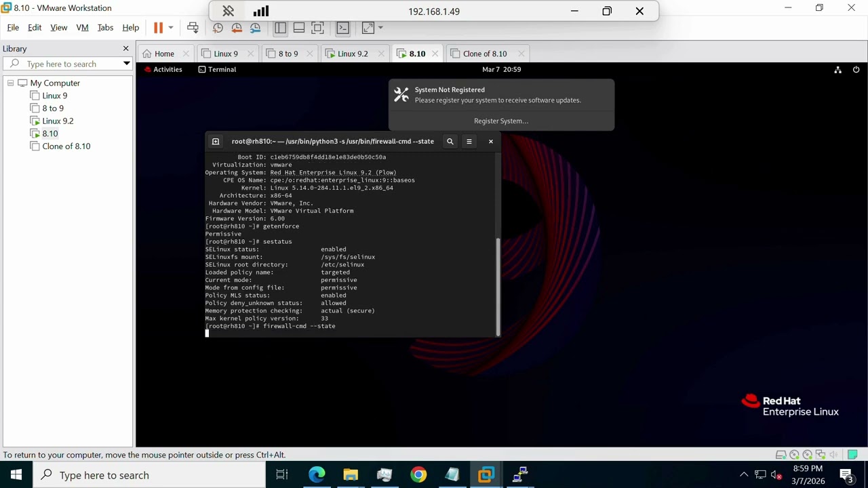
Task: Open the Help menu
Action: pyautogui.click(x=131, y=28)
